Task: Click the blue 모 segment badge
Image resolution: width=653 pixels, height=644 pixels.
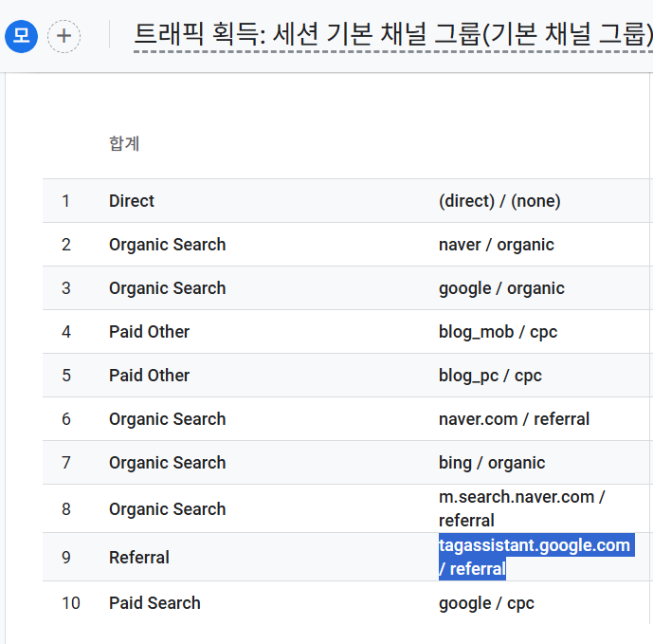Action: coord(21,36)
